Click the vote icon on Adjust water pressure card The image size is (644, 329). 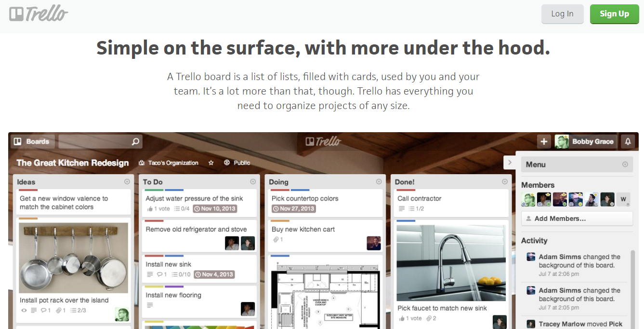pos(149,209)
